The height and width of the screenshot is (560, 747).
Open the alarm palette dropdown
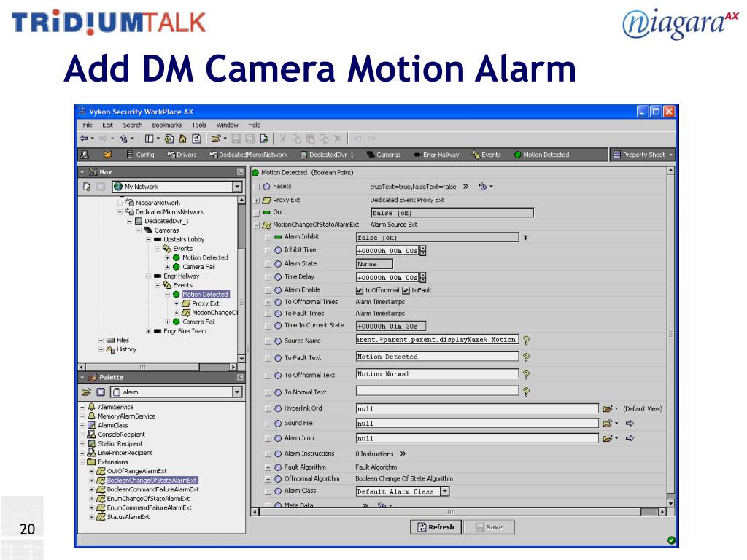coord(237,392)
